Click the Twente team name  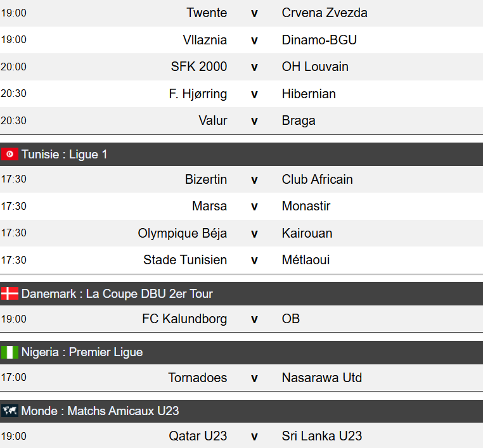click(207, 13)
